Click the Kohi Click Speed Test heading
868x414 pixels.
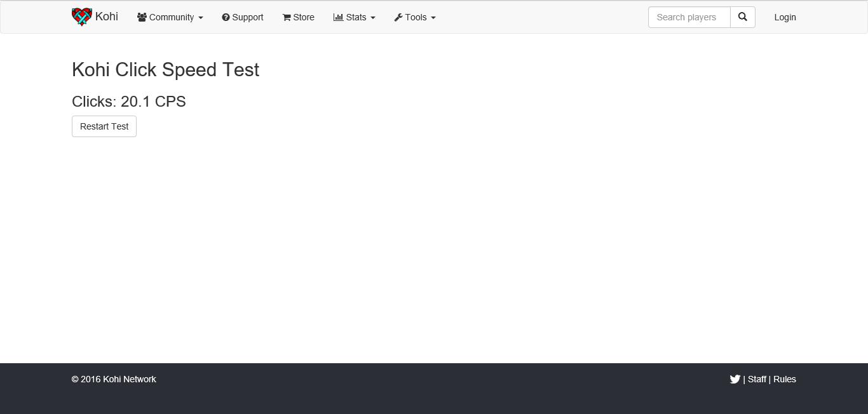[166, 70]
